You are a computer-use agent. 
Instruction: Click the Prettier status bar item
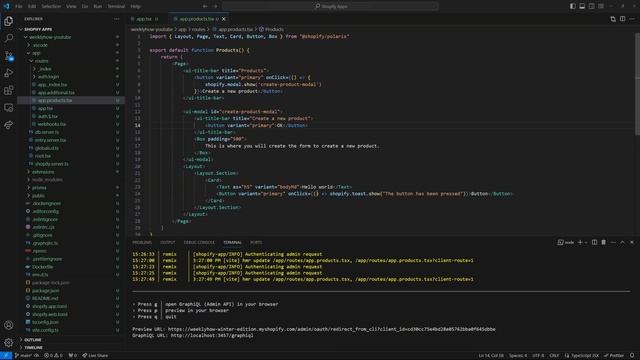[614, 356]
